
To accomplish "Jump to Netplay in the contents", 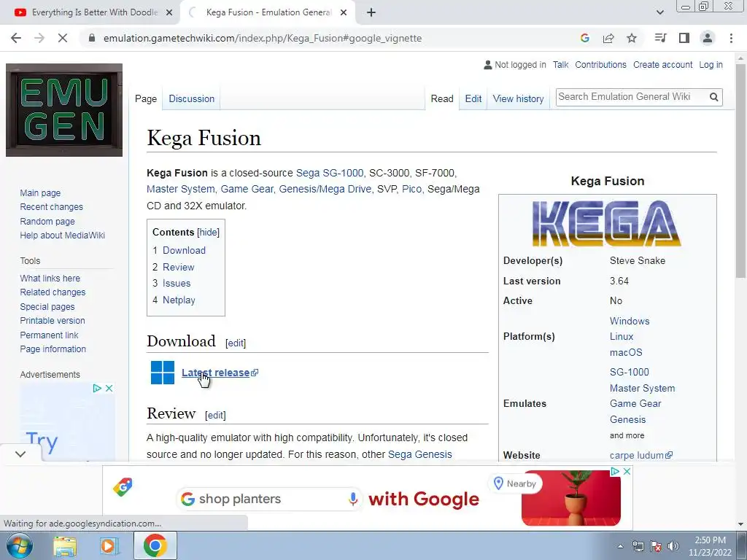I will [x=179, y=300].
